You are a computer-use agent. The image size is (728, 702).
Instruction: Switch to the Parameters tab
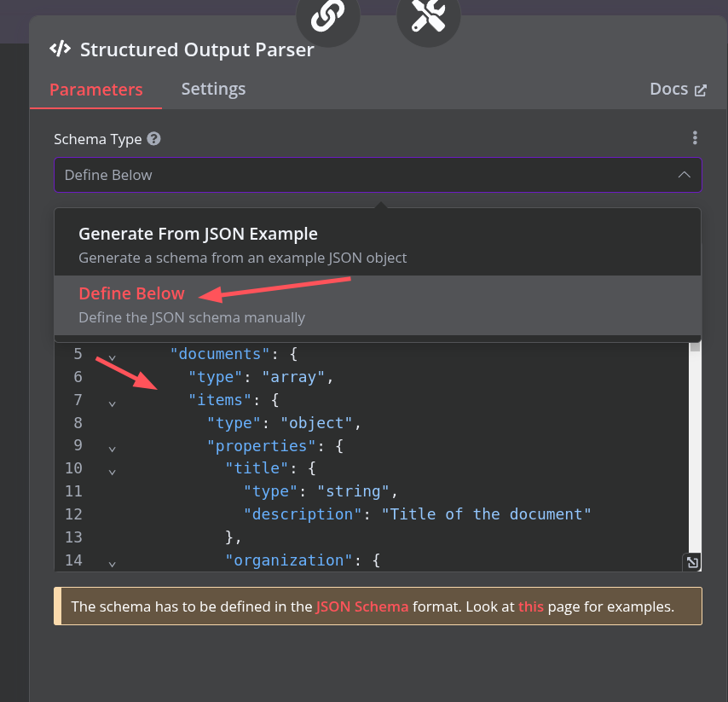(x=95, y=90)
